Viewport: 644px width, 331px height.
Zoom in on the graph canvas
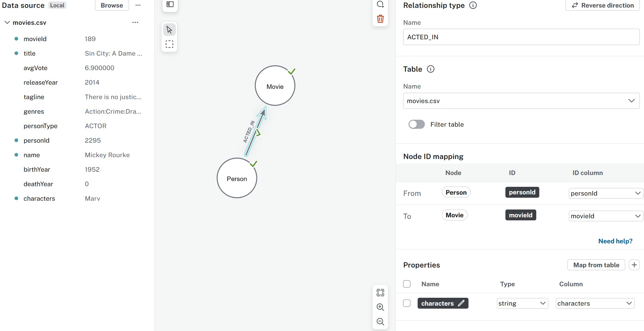pos(380,307)
